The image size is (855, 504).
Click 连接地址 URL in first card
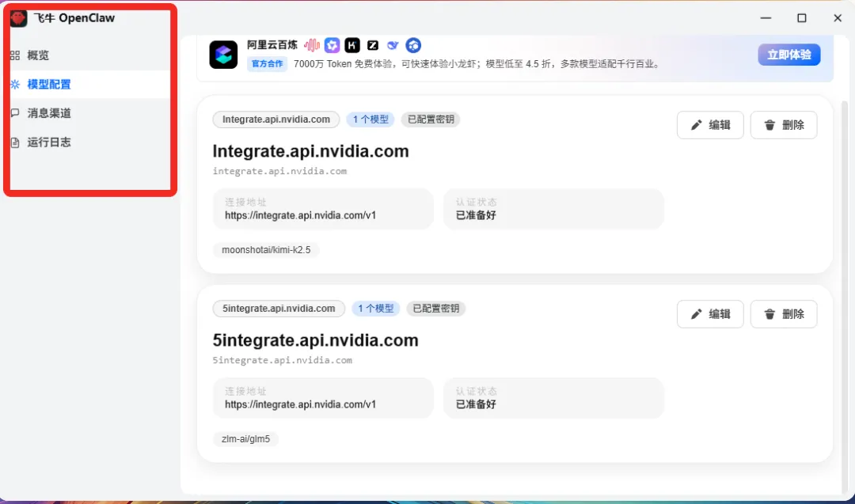click(301, 215)
